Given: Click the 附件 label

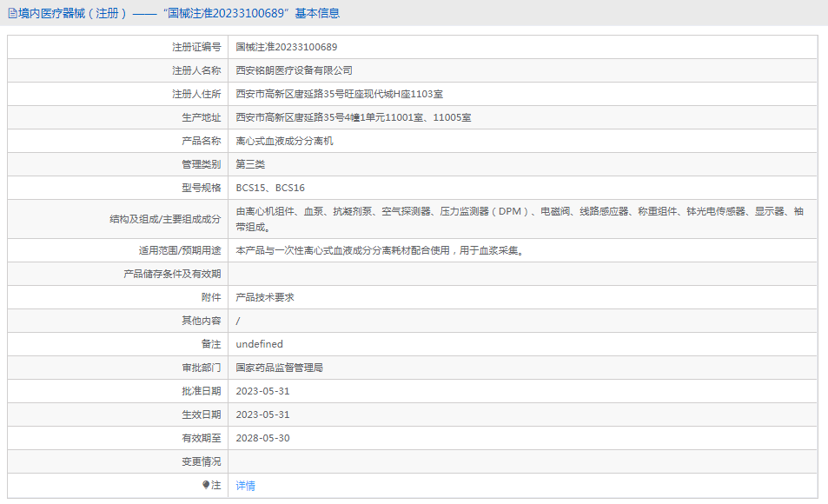Looking at the screenshot, I should point(211,297).
